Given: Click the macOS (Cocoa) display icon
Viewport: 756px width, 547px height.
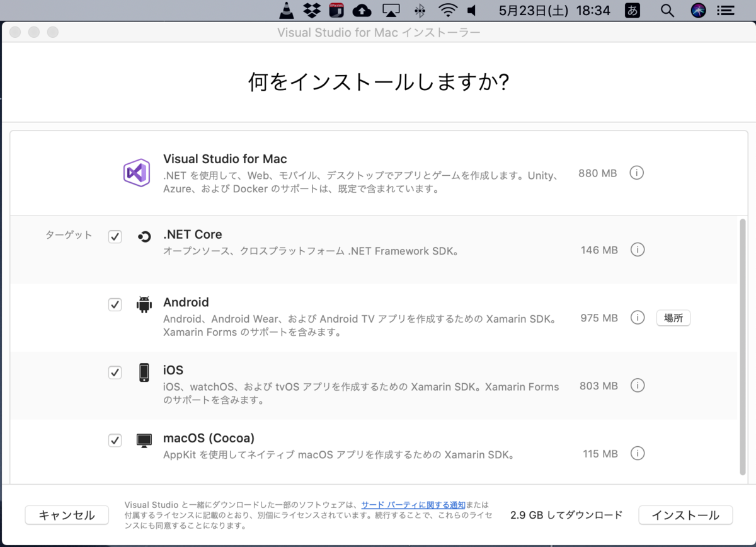Looking at the screenshot, I should [x=144, y=440].
